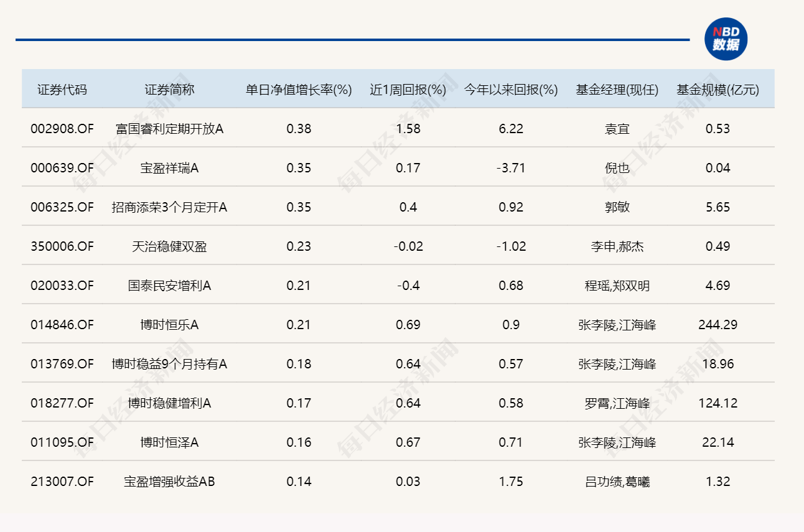
Task: Open 招商添荣3个月定开A fund
Action: point(169,207)
